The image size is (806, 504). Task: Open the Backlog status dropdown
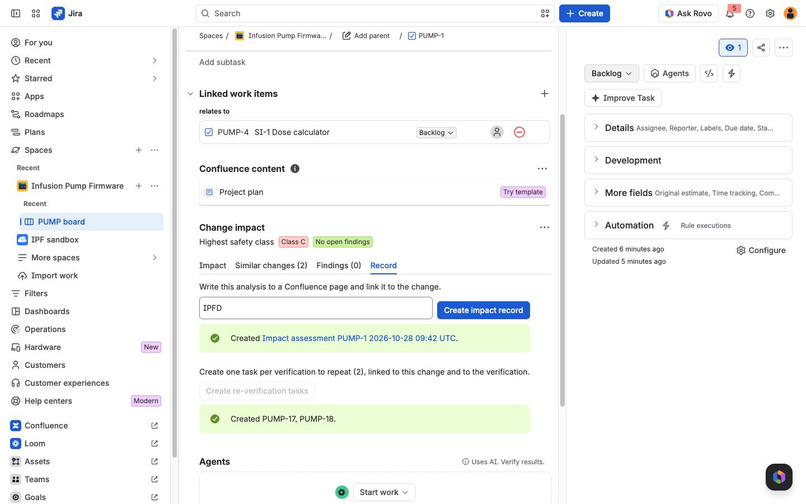(611, 74)
